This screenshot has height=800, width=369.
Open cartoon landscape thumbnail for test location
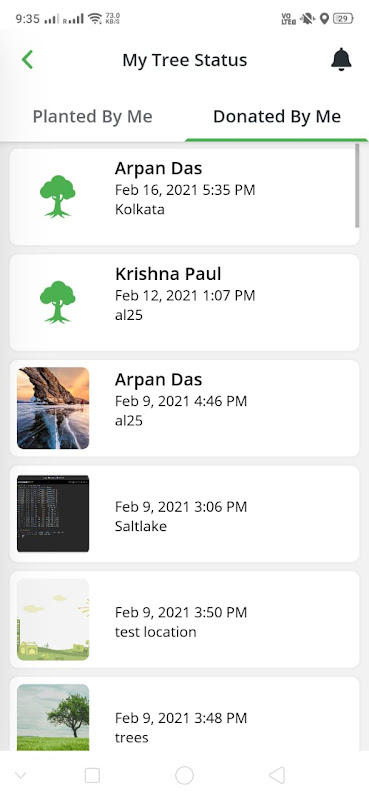click(53, 619)
